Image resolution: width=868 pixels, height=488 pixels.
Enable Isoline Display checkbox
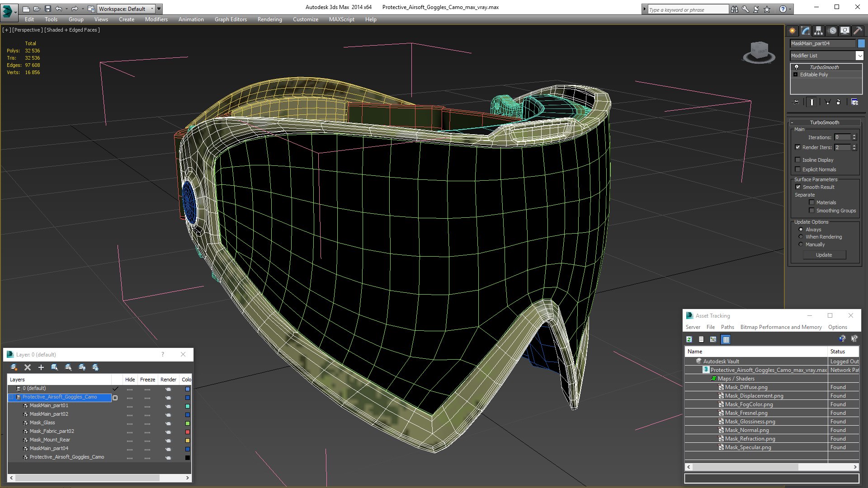(797, 160)
